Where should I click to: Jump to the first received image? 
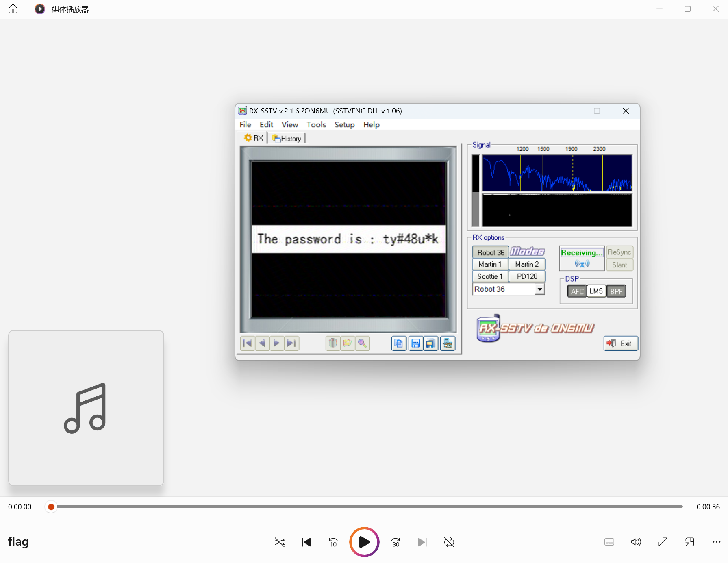(x=248, y=343)
